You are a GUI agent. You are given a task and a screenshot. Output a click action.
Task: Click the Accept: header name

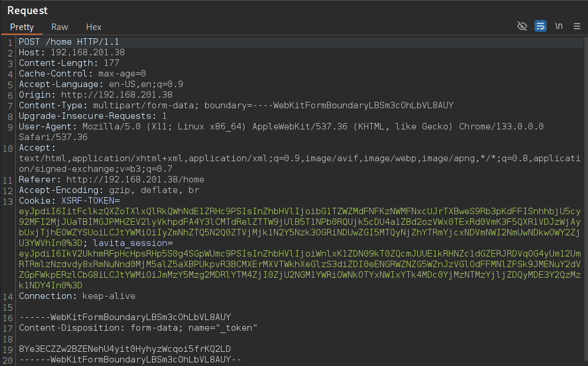tap(37, 148)
